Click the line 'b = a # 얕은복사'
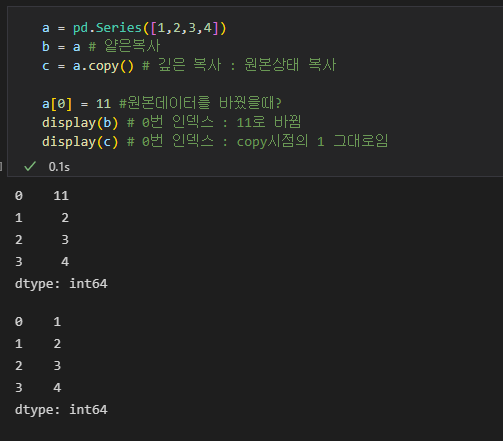 (101, 46)
